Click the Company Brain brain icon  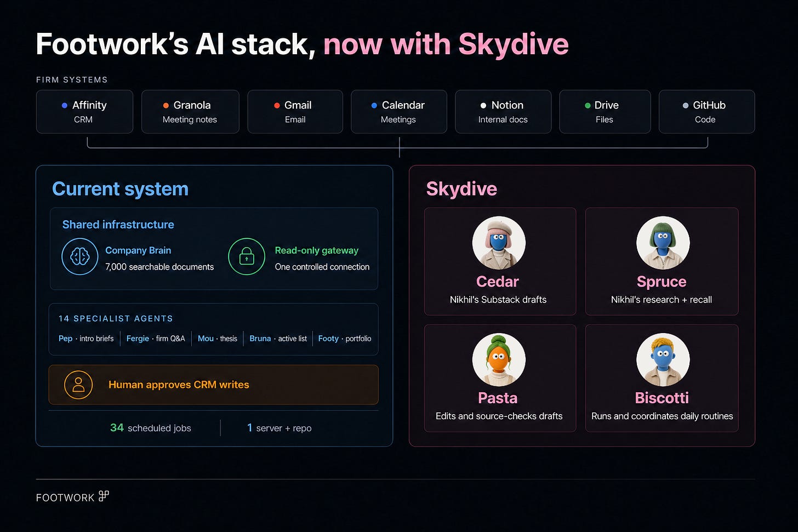[x=80, y=256]
